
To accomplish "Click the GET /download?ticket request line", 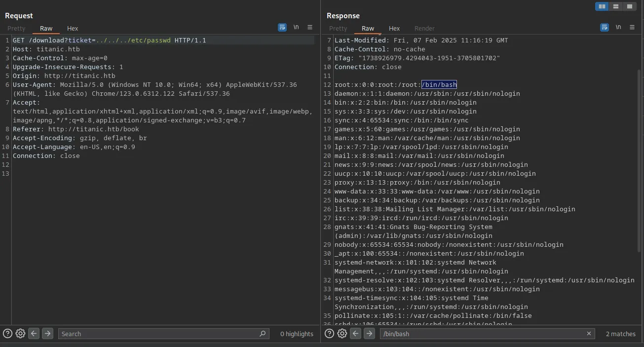I will pos(110,40).
